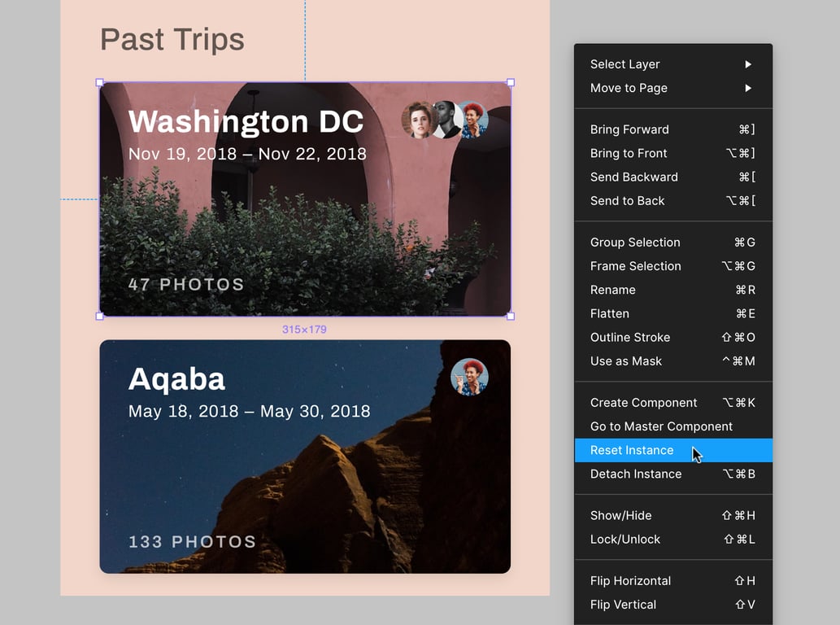The width and height of the screenshot is (840, 625).
Task: Choose Go to Master Component
Action: pyautogui.click(x=661, y=426)
